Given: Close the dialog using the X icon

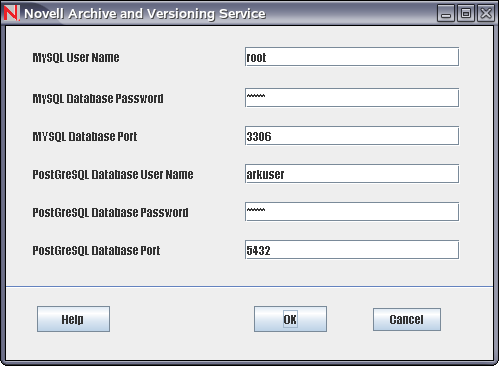Looking at the screenshot, I should point(486,13).
